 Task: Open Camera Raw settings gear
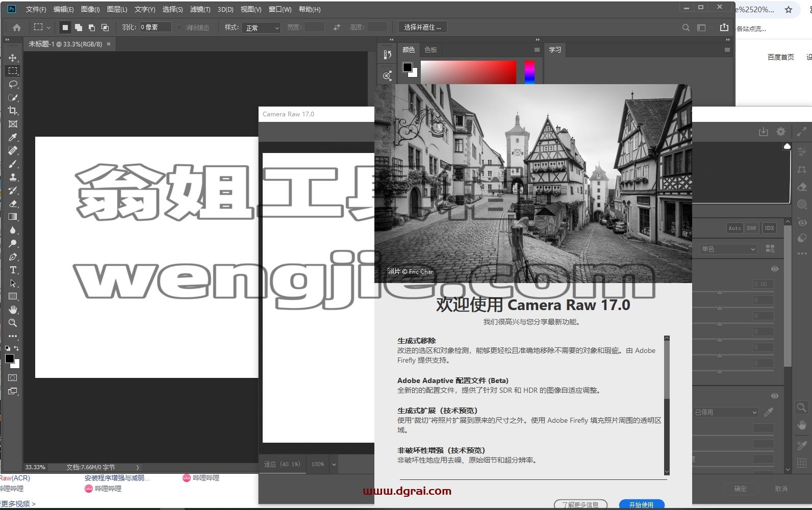coord(780,132)
